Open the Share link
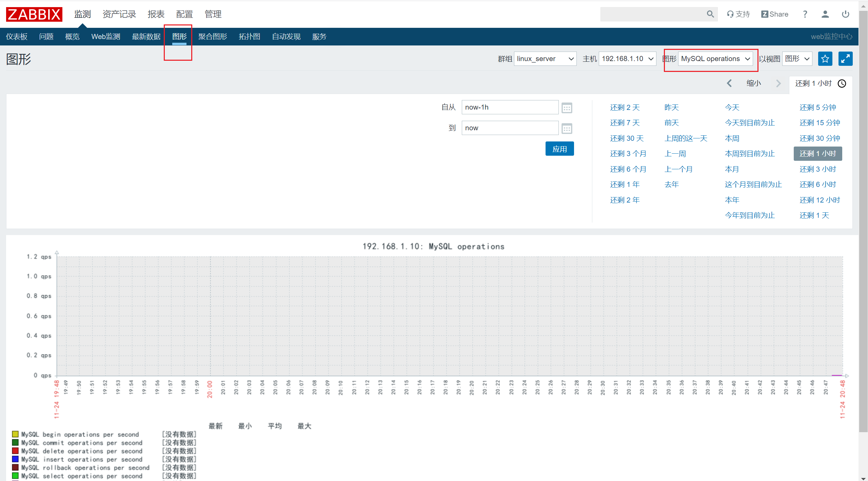The width and height of the screenshot is (868, 481). tap(774, 14)
